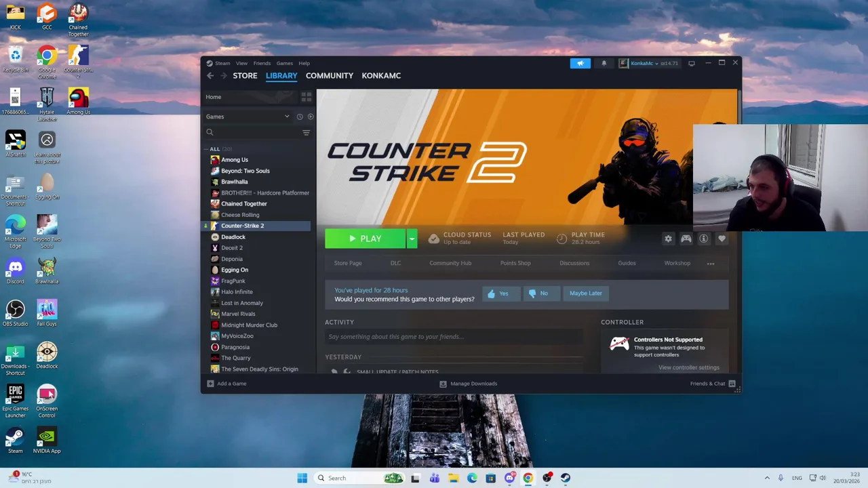Click thumbs-down No recommend button
868x488 pixels.
pyautogui.click(x=541, y=293)
